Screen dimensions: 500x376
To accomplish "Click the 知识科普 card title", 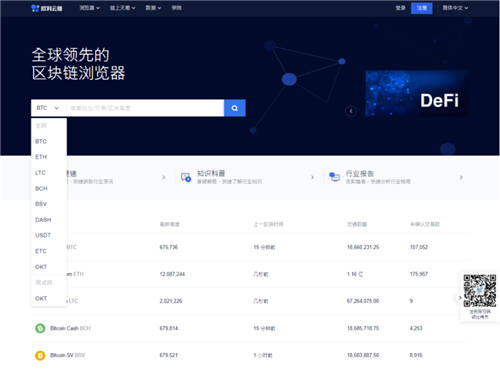I will point(211,173).
